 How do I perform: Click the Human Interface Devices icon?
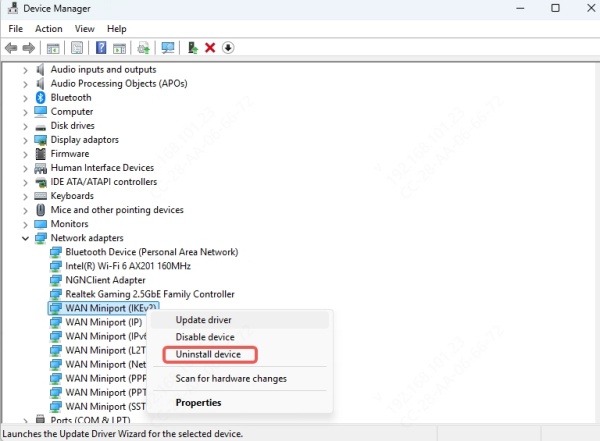coord(41,168)
